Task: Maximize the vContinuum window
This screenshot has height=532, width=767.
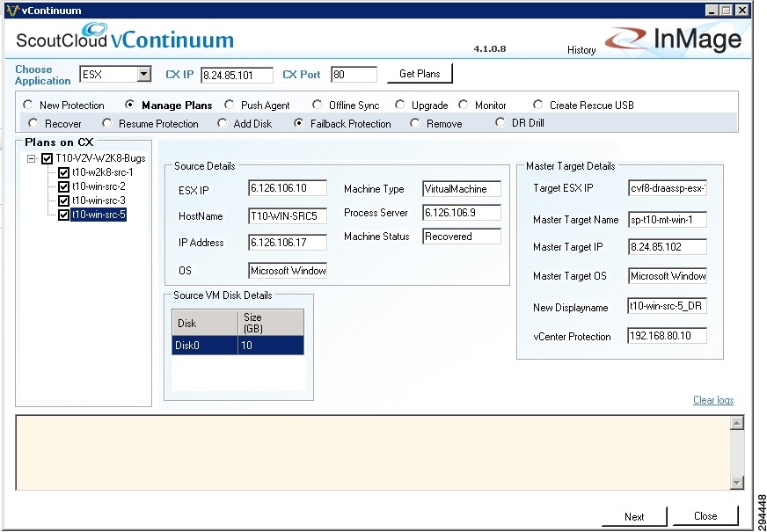Action: pyautogui.click(x=727, y=11)
